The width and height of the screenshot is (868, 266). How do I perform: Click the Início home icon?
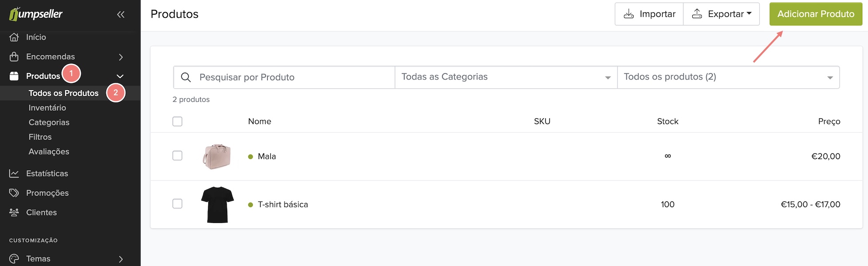14,37
